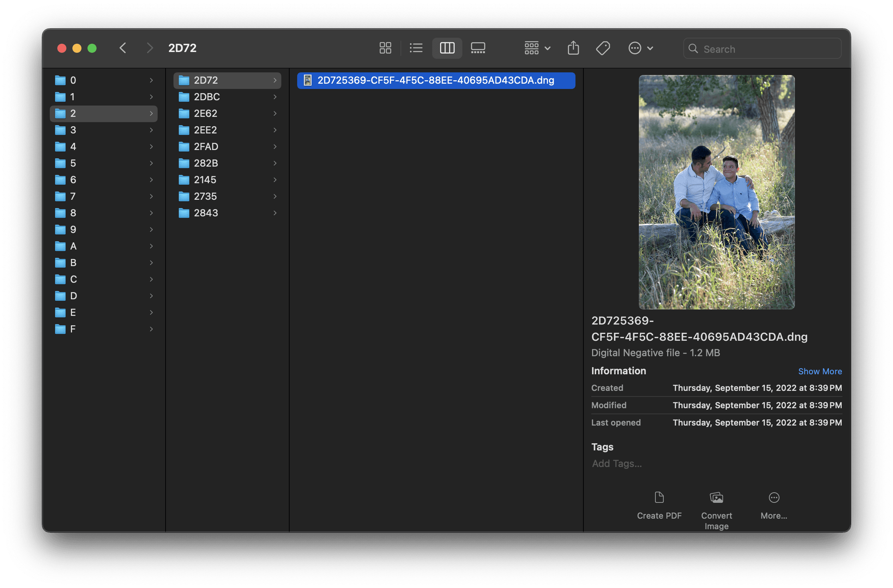Open the Action ellipsis menu
893x588 pixels.
(x=640, y=48)
